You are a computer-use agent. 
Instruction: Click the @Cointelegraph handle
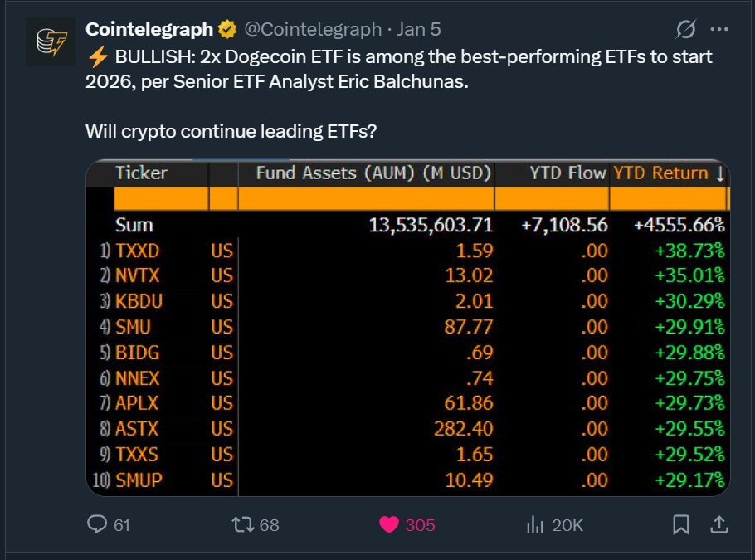coord(313,30)
